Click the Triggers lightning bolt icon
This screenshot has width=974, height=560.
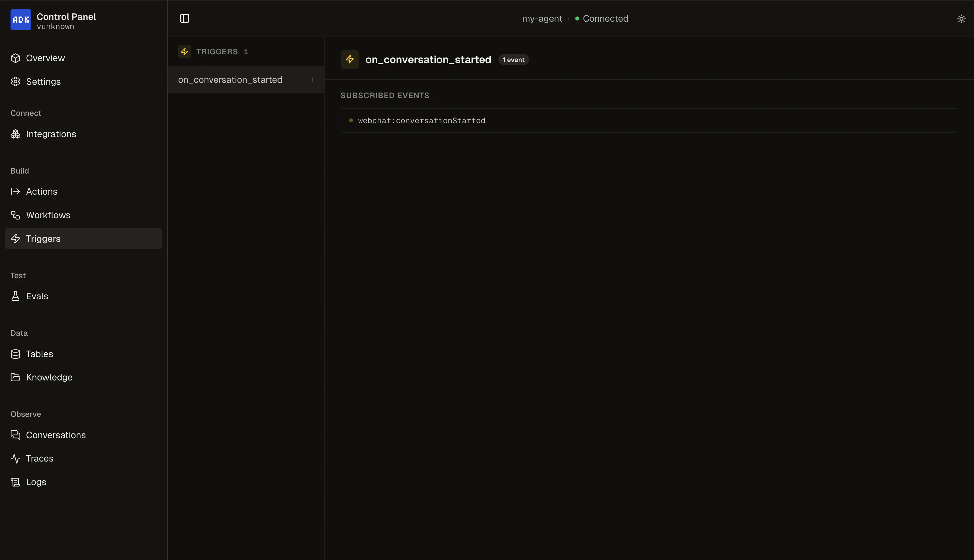tap(15, 238)
